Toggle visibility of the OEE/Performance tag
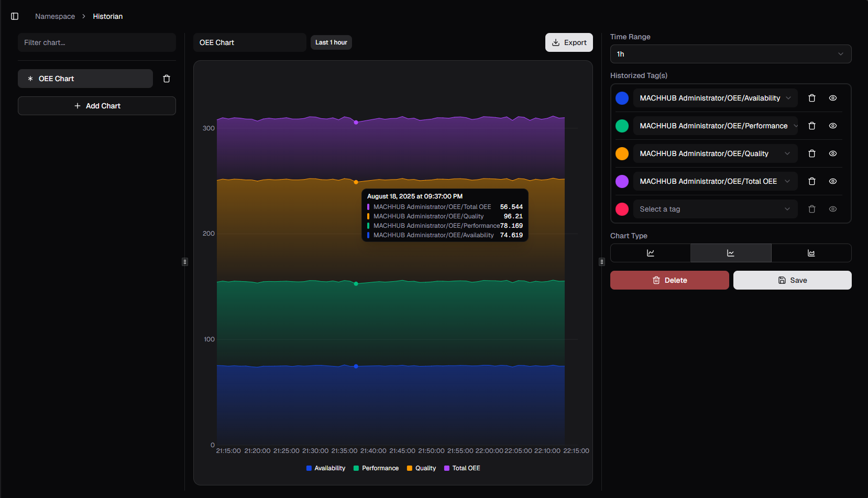Image resolution: width=868 pixels, height=498 pixels. pyautogui.click(x=833, y=126)
